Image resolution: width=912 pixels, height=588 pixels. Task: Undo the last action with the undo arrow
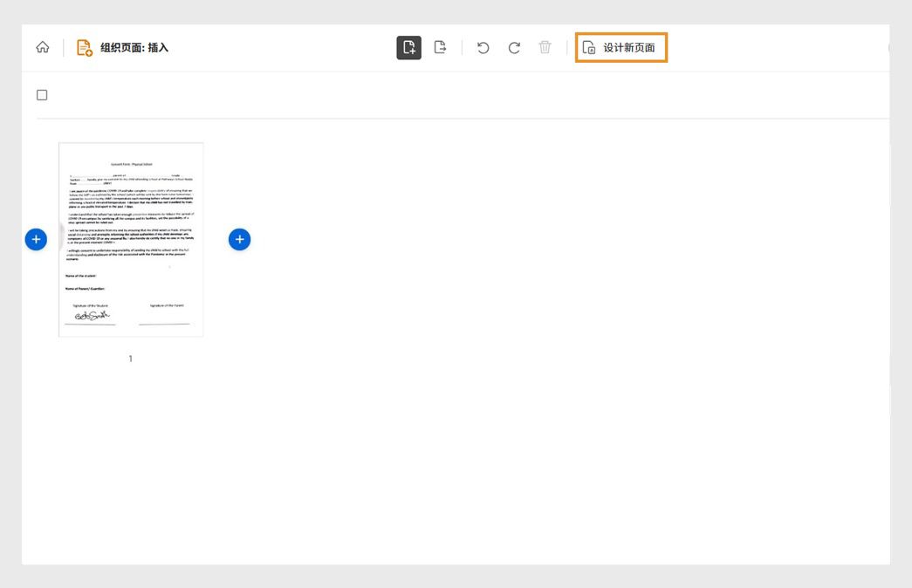483,48
